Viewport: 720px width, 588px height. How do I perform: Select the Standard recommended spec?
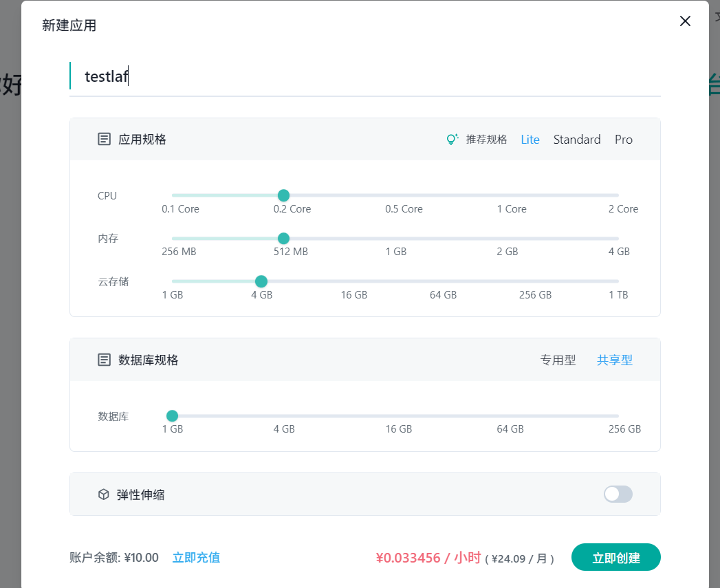coord(577,140)
